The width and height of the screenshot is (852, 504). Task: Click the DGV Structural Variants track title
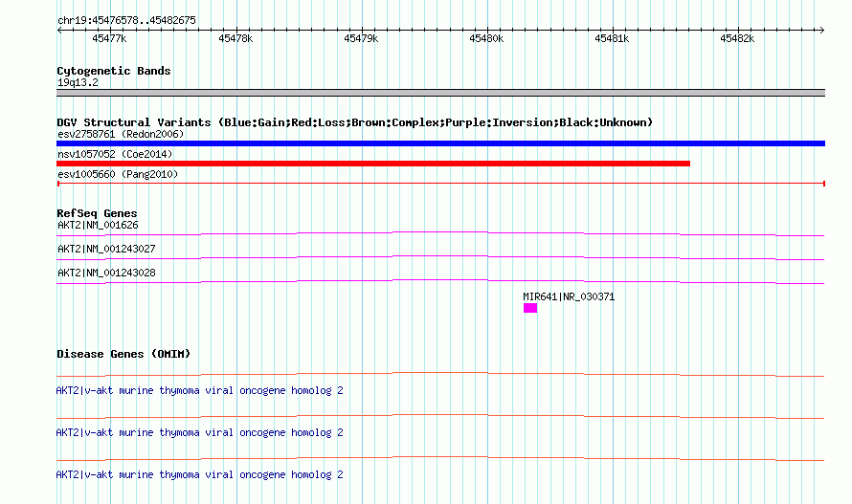pyautogui.click(x=354, y=122)
